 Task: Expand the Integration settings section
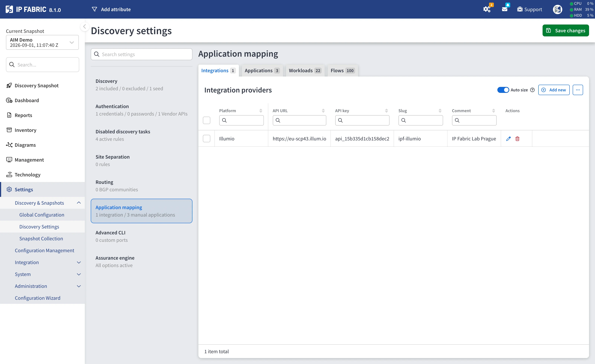click(79, 262)
